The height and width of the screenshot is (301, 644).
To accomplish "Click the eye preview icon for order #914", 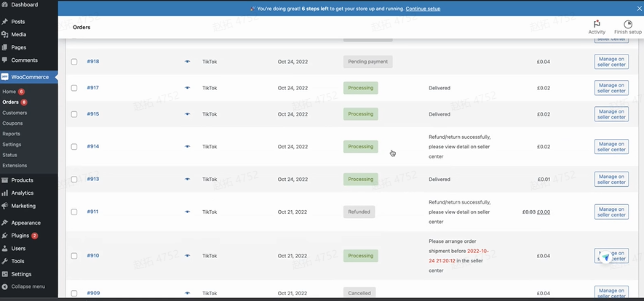I will [x=187, y=147].
